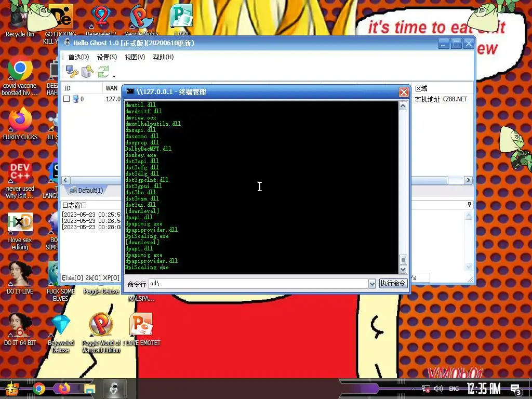Open Peggle World of Warcraft Edition icon

point(101,334)
